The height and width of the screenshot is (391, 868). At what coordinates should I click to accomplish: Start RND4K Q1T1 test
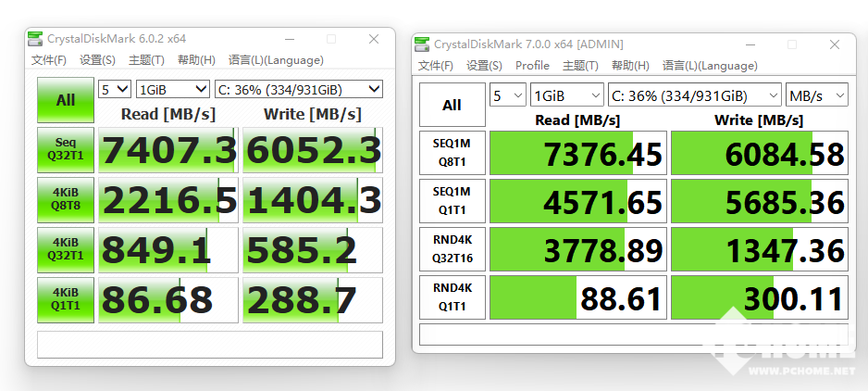(452, 297)
